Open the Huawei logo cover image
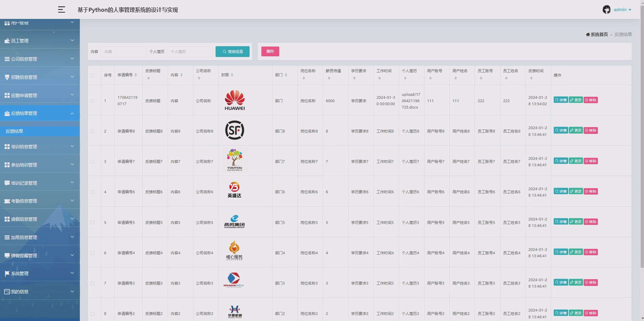This screenshot has width=644, height=321. [x=234, y=100]
